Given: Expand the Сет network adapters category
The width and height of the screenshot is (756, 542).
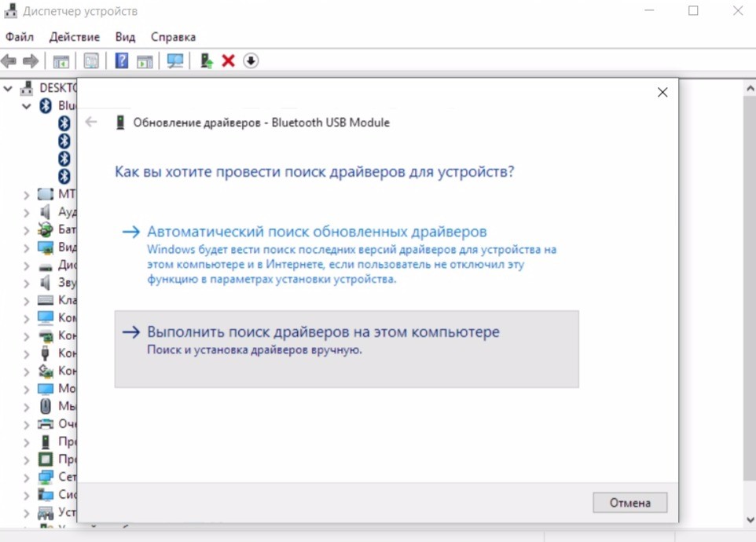Looking at the screenshot, I should click(x=27, y=478).
